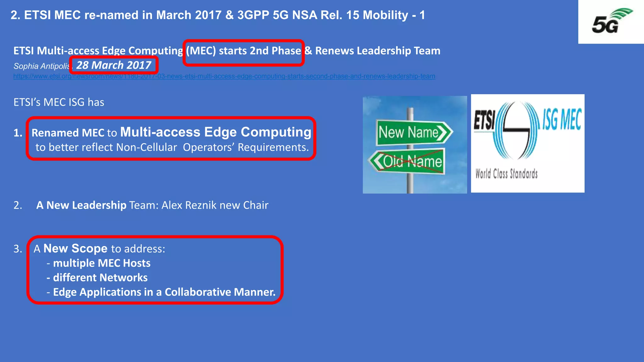Screen dimensions: 644x362
Task: Click 'A New Leadership Team: Alex Reznik new Chair'
Action: point(152,205)
